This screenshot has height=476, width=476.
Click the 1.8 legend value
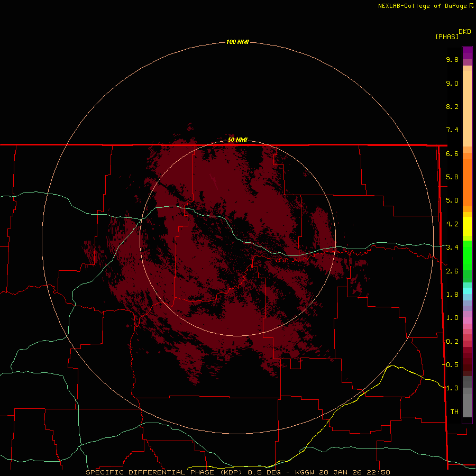tap(452, 295)
